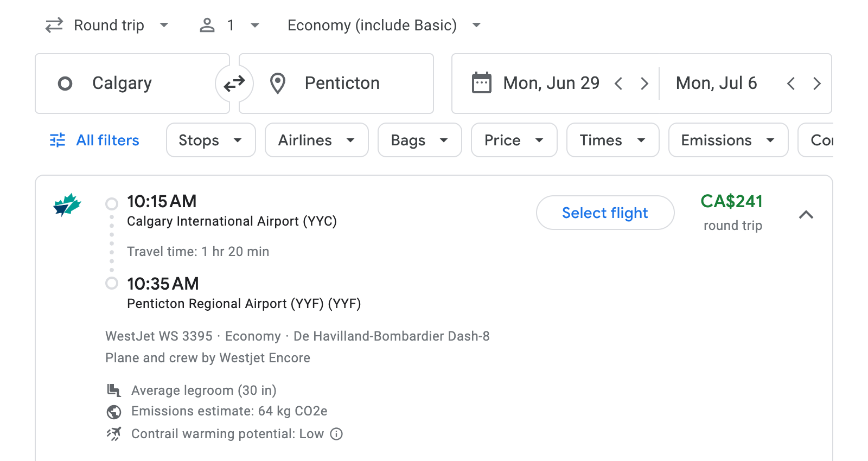
Task: Open the Round trip dropdown
Action: (x=108, y=25)
